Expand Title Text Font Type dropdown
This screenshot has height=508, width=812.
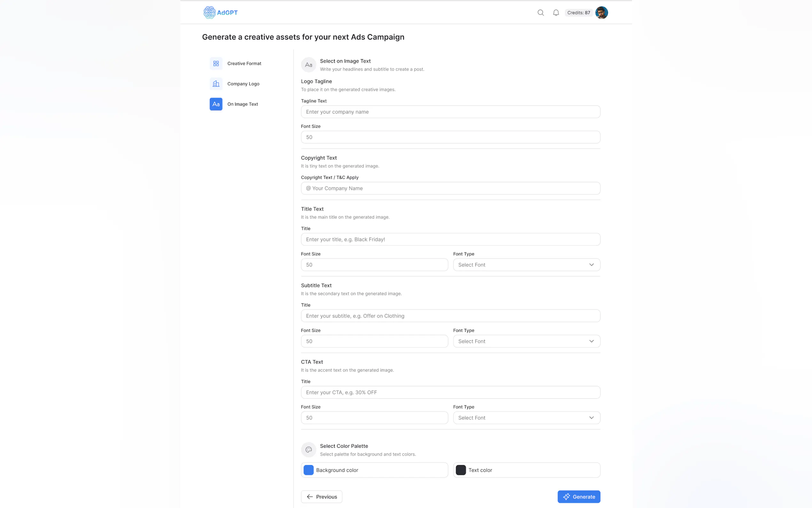(526, 265)
